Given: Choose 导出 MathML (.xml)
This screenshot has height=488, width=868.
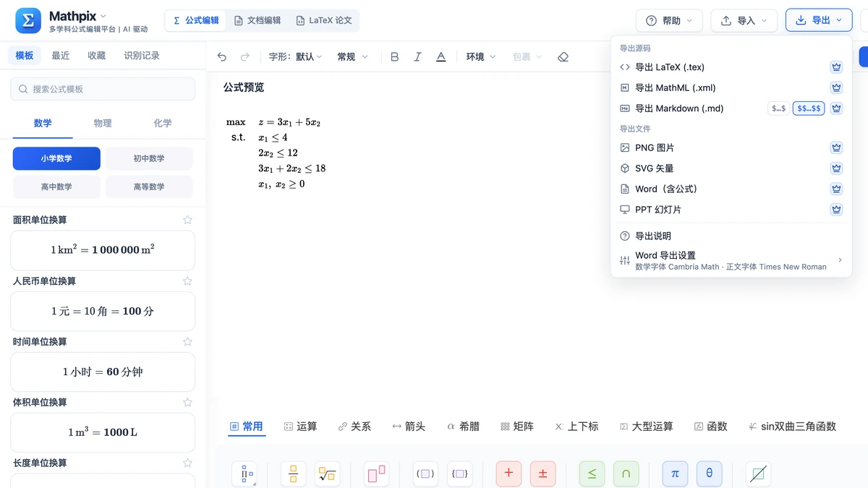Looking at the screenshot, I should tap(731, 87).
